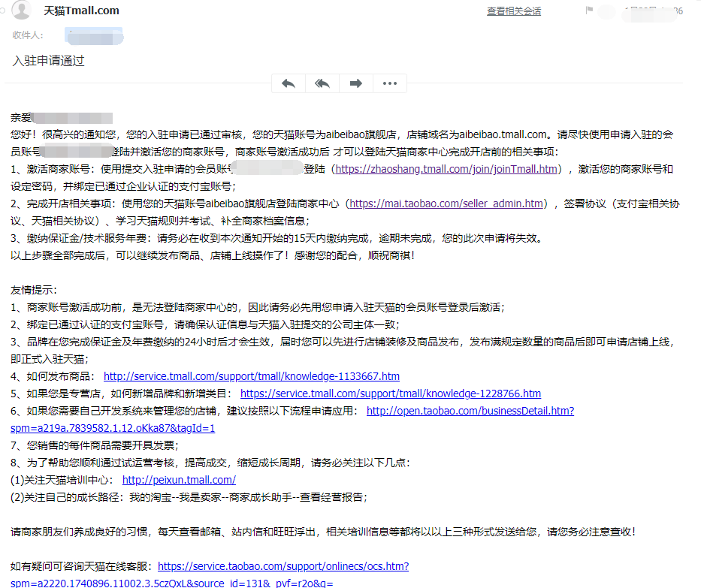This screenshot has width=701, height=588.
Task: Open the mai.taobao.com seller_admin link
Action: click(x=446, y=204)
